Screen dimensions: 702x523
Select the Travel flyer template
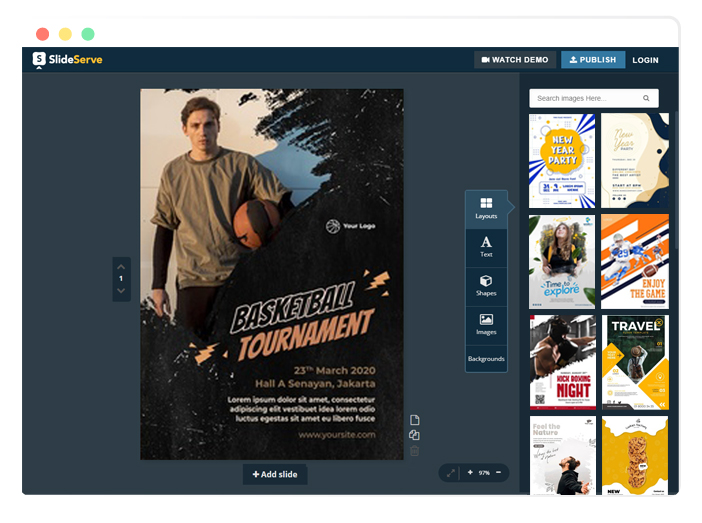(x=635, y=362)
